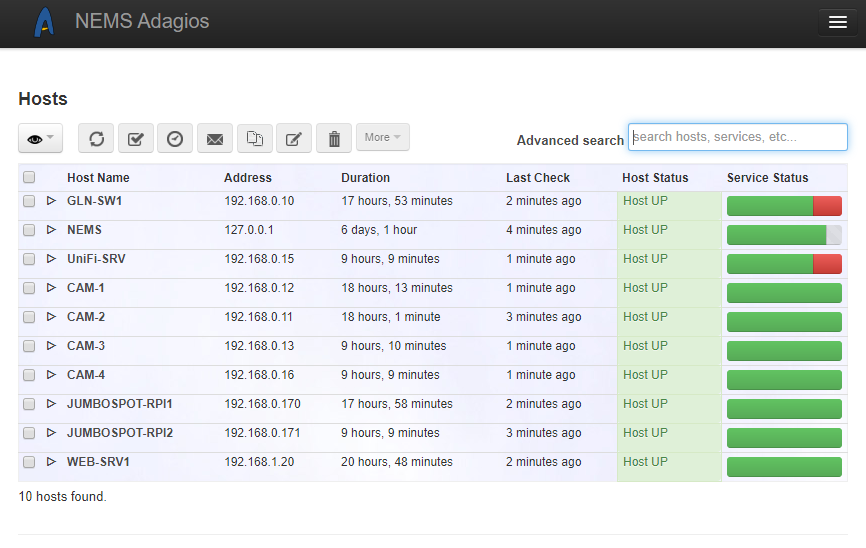The image size is (866, 548).
Task: Open the GLN-SW1 host link
Action: tap(94, 201)
